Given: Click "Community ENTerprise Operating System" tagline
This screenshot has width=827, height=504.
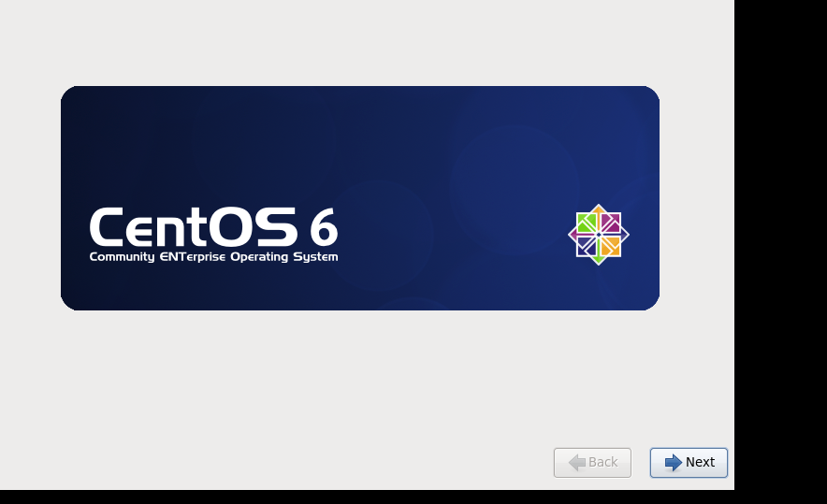Looking at the screenshot, I should pos(213,257).
